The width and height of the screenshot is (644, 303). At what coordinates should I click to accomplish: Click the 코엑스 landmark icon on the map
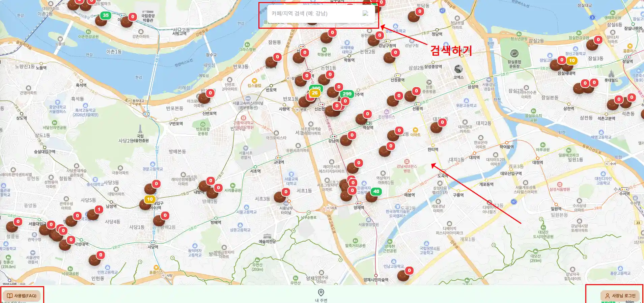click(458, 70)
